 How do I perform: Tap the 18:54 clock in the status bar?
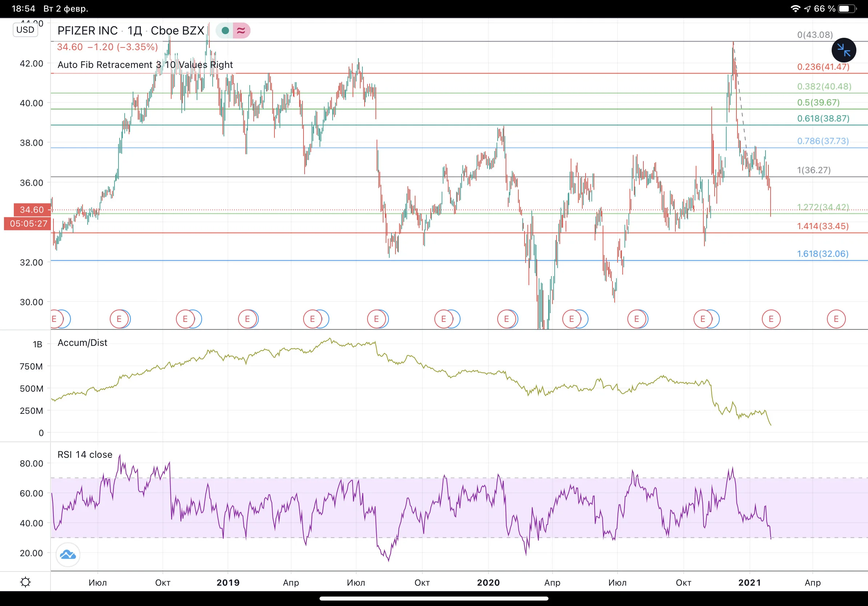[x=23, y=9]
